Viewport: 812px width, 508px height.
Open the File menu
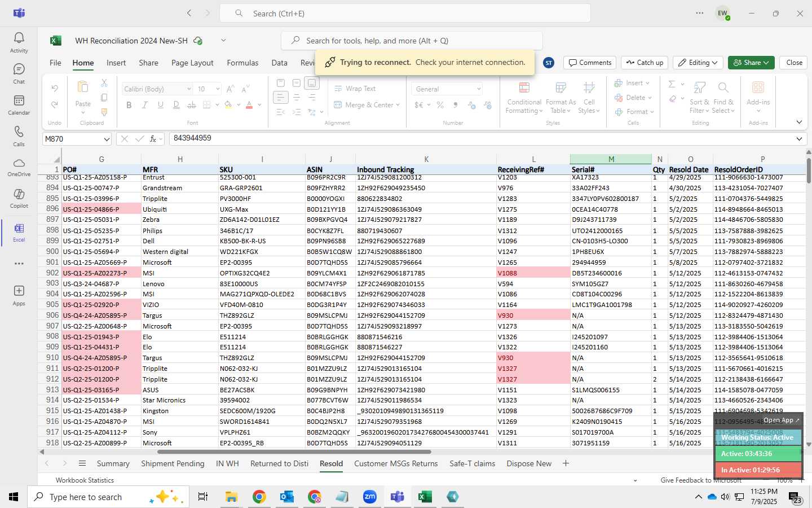55,63
